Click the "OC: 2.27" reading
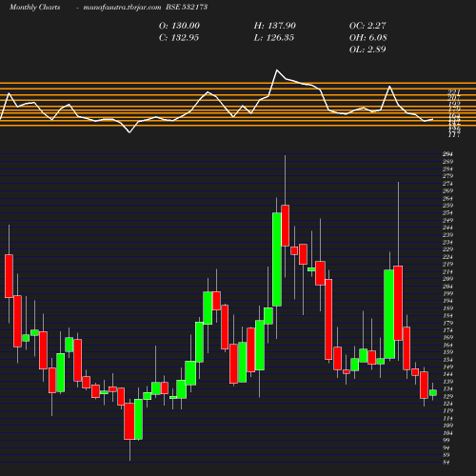 367,26
